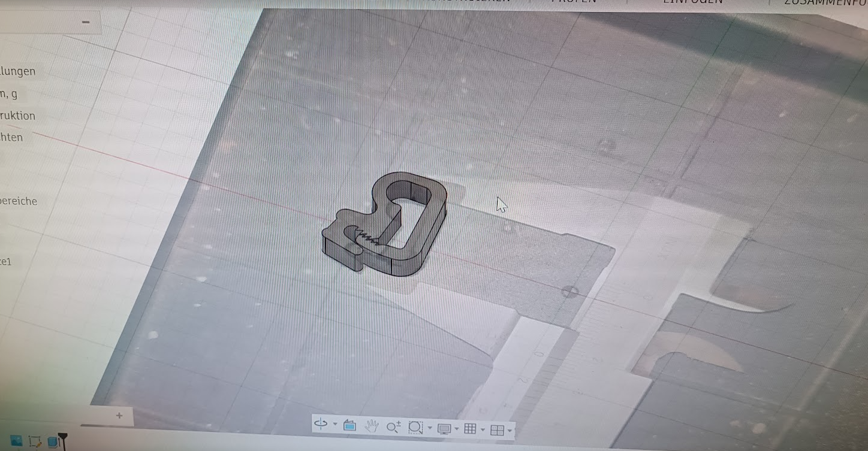
Task: Expand the Viewports dropdown arrow
Action: point(510,431)
